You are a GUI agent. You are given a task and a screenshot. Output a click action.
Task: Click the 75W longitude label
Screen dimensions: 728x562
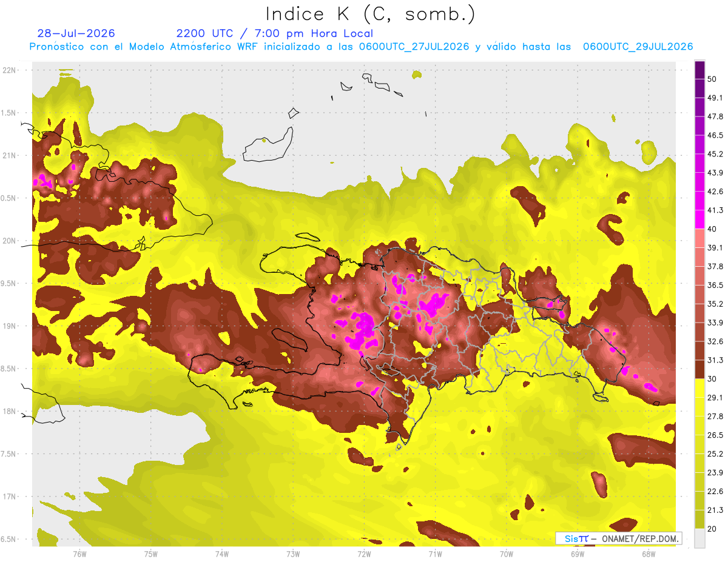151,554
